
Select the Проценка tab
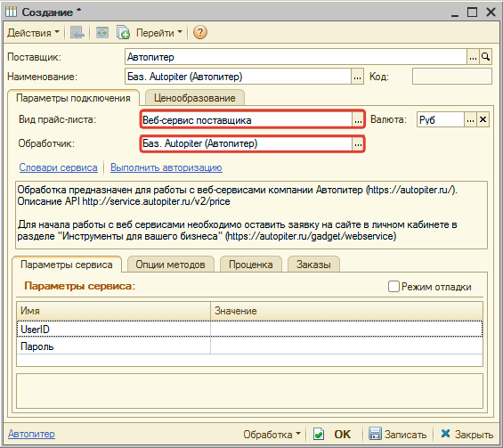point(250,265)
